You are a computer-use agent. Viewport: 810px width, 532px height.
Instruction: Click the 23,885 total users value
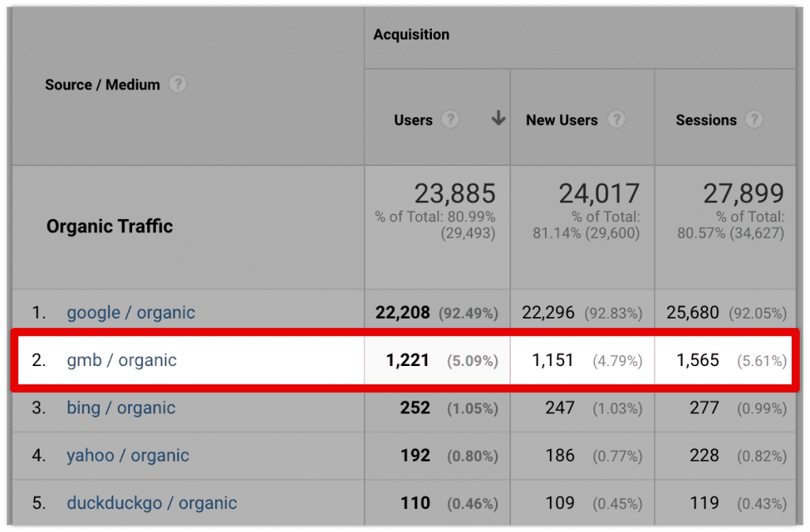click(455, 194)
